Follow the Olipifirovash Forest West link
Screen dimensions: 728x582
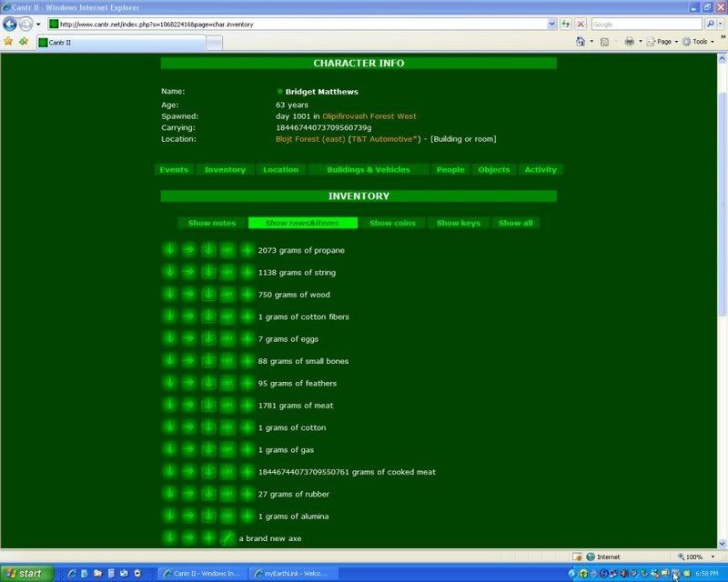pos(369,116)
